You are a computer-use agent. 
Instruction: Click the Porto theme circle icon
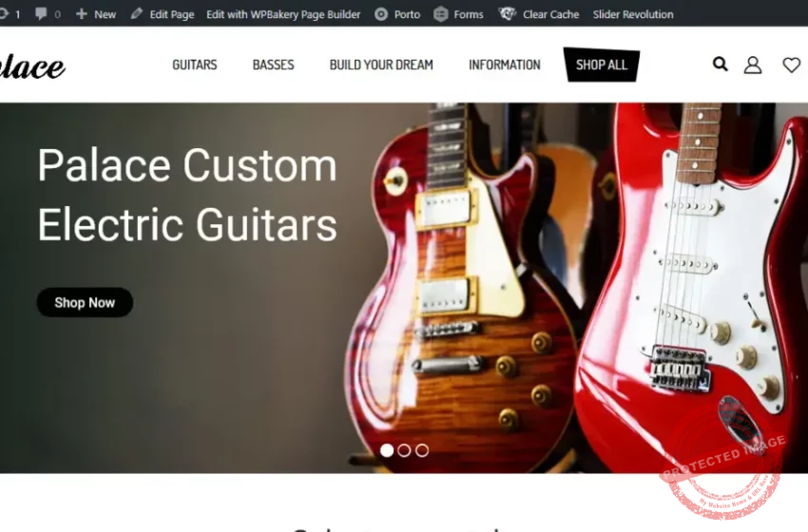381,14
